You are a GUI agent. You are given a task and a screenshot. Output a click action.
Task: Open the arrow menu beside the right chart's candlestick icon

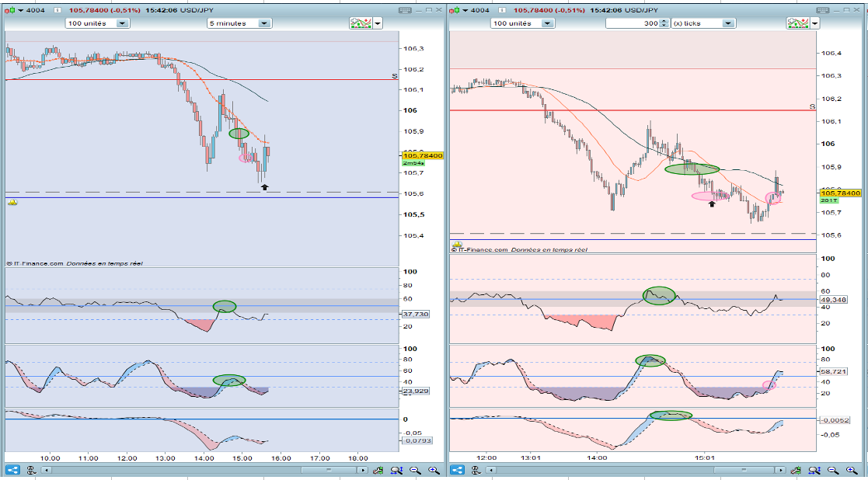click(465, 10)
